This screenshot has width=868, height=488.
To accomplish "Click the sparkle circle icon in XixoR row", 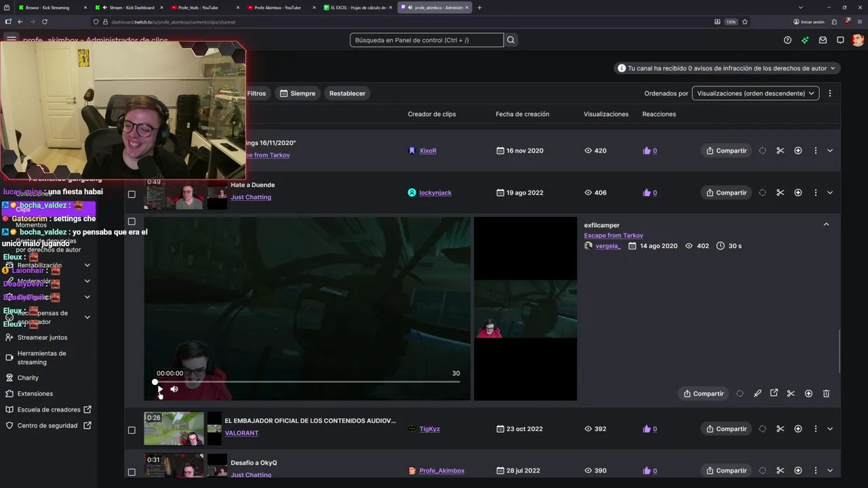I will tap(798, 150).
